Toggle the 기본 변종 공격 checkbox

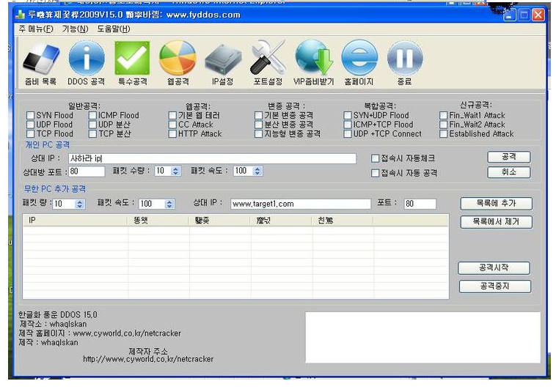pyautogui.click(x=258, y=116)
